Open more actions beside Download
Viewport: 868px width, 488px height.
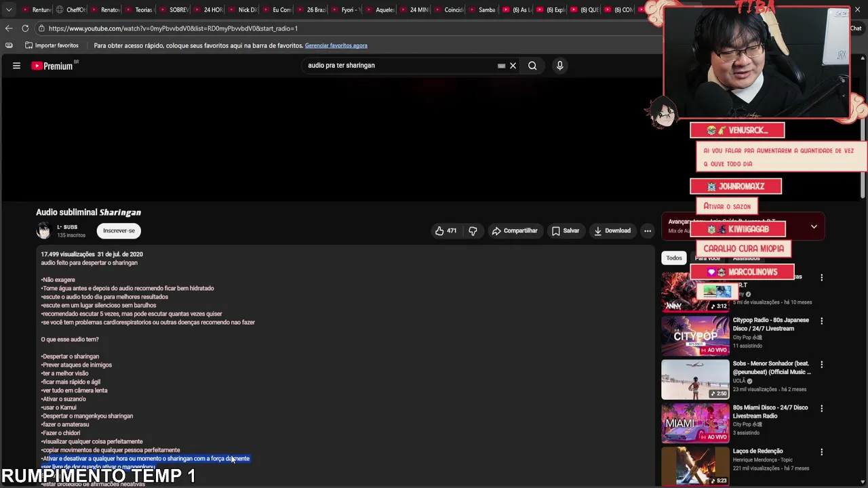(x=648, y=230)
